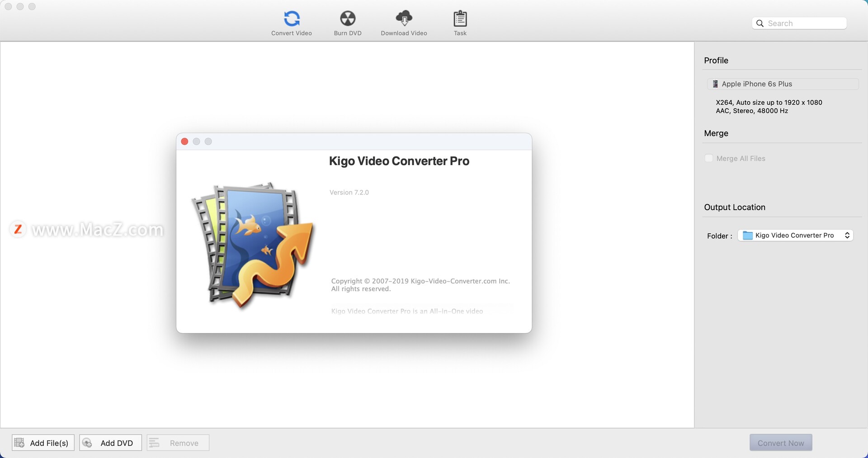Click the Folder dropdown stepper arrows
This screenshot has height=458, width=868.
click(x=847, y=235)
